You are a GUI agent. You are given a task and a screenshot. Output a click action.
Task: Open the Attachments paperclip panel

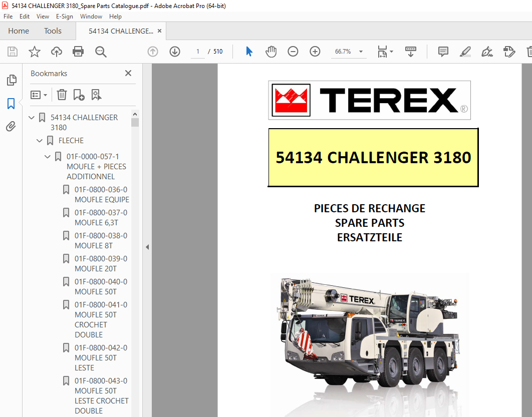coord(11,127)
